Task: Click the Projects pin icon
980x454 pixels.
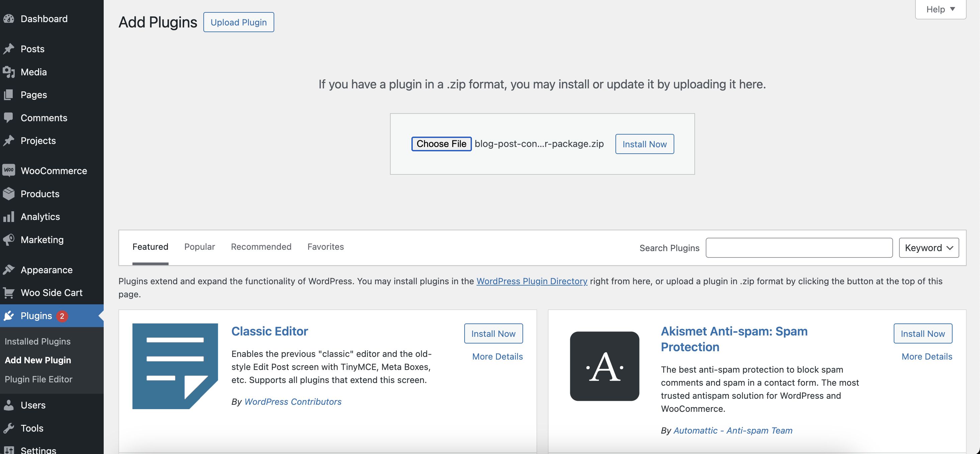Action: click(x=8, y=141)
